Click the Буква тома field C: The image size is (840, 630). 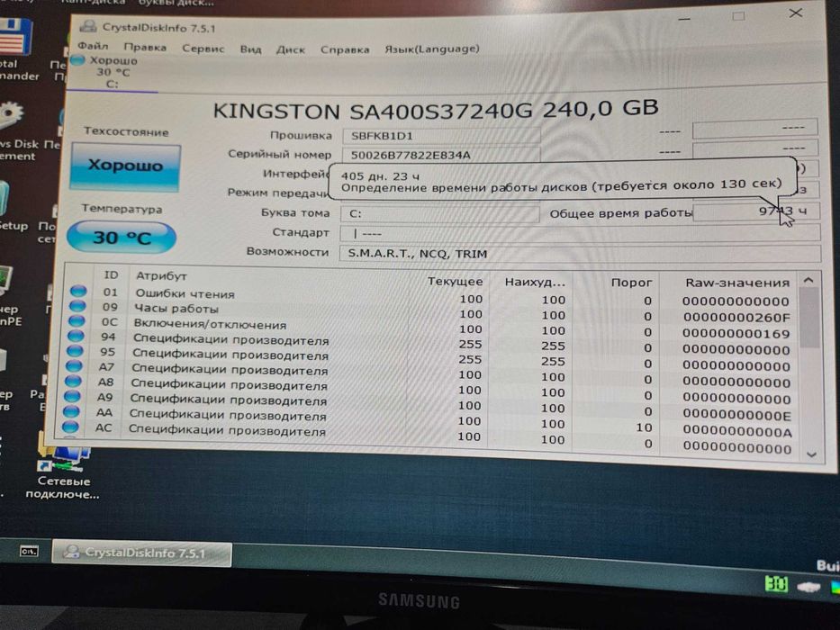pos(440,213)
